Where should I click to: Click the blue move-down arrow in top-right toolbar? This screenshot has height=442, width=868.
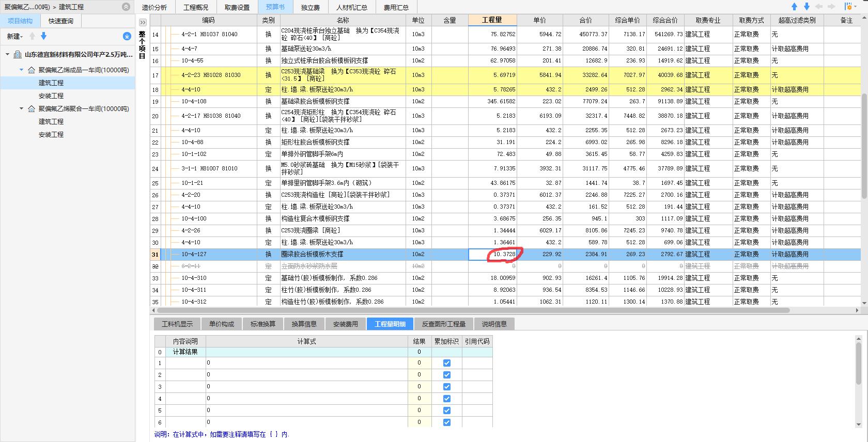807,7
